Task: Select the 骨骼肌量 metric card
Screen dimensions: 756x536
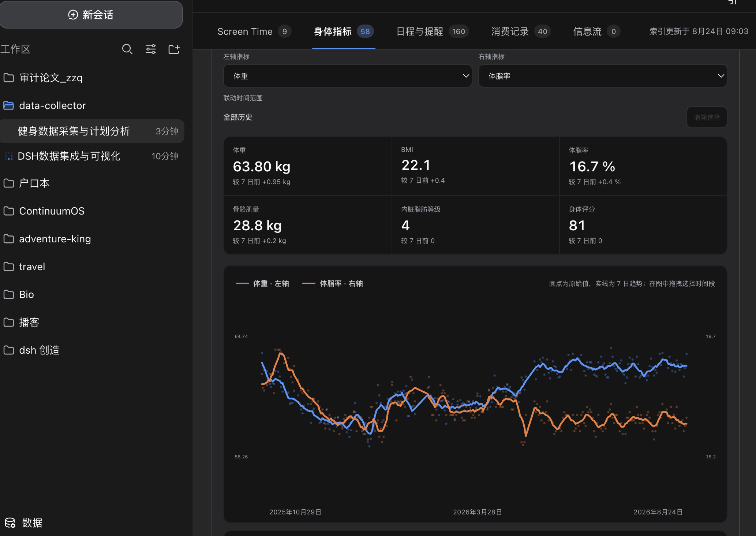Action: tap(308, 225)
